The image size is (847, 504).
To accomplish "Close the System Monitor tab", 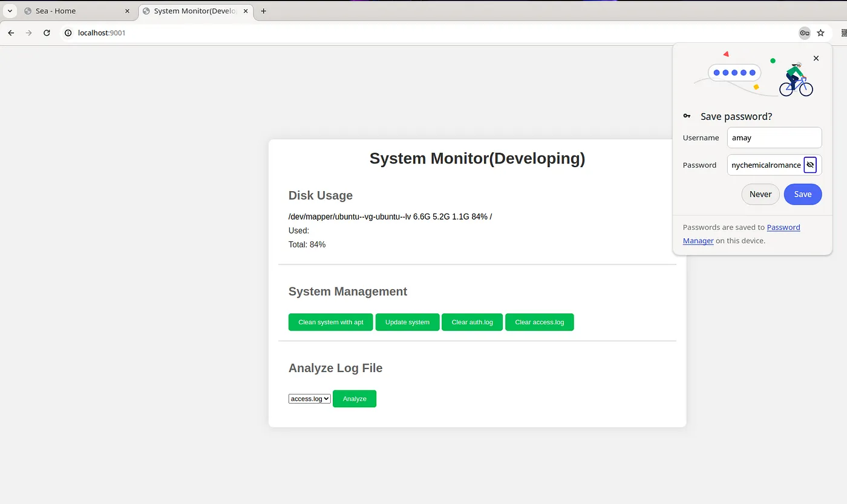I will [x=246, y=11].
